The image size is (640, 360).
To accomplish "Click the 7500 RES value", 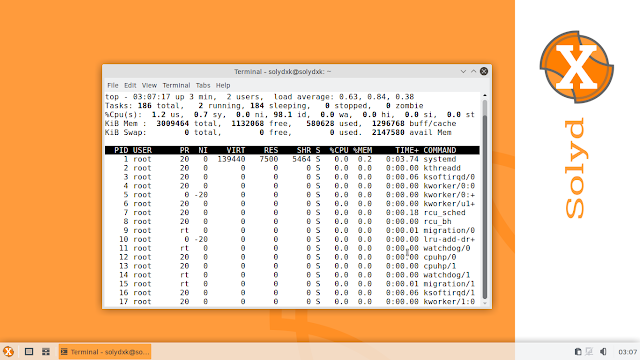I will [269, 159].
